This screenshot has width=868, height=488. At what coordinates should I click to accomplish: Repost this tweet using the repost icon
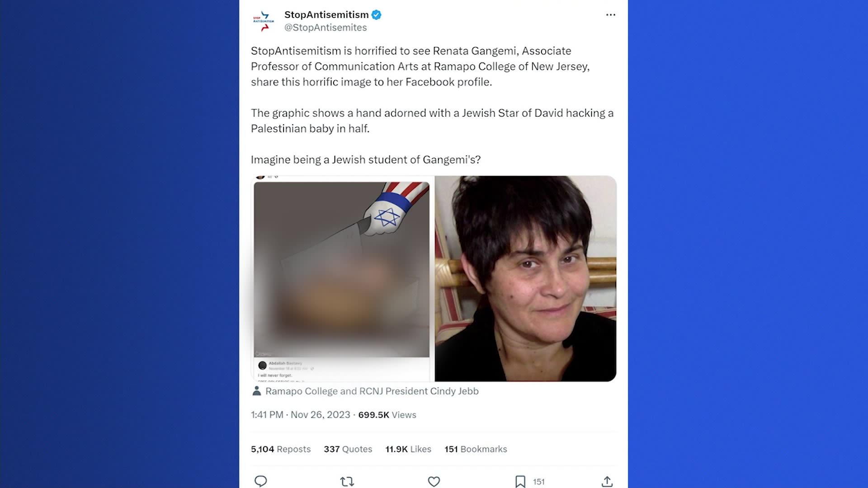[x=347, y=482]
